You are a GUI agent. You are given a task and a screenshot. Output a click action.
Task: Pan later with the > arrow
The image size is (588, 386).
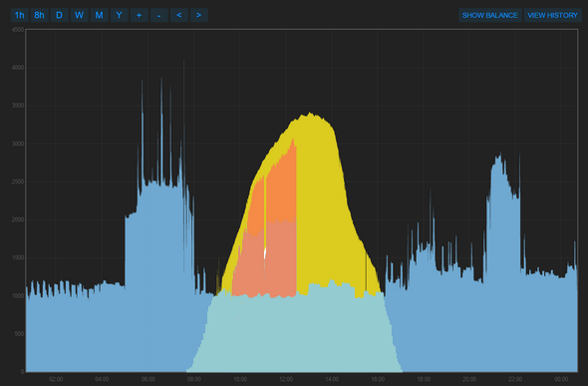[199, 15]
